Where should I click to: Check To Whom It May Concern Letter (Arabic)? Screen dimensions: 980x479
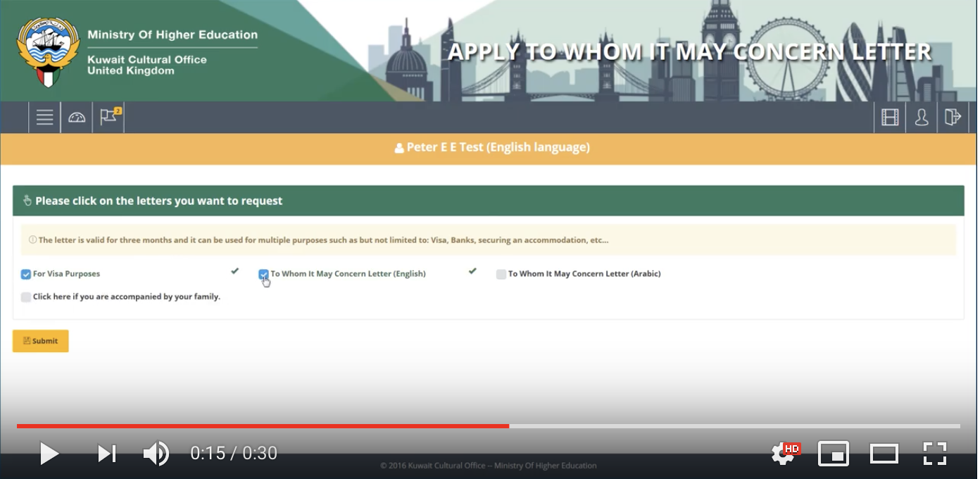pyautogui.click(x=501, y=274)
